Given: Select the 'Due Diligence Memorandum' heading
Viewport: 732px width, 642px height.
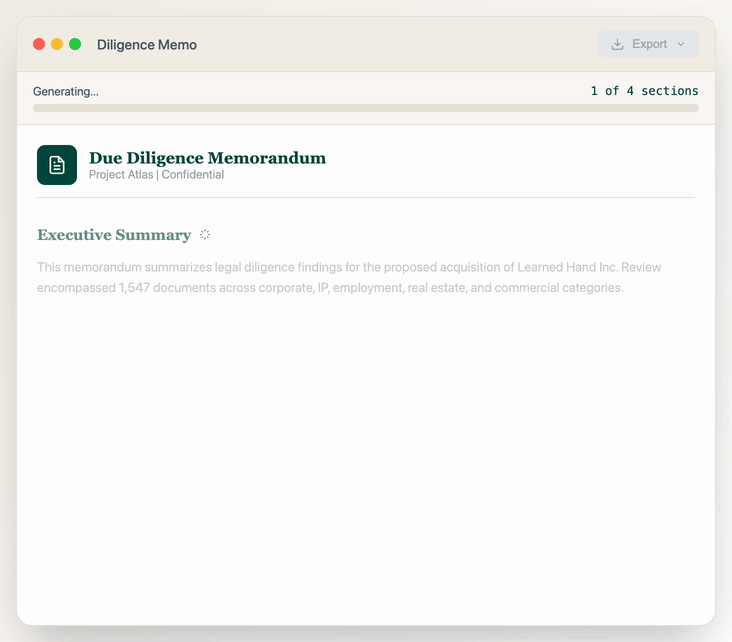Looking at the screenshot, I should pos(207,158).
